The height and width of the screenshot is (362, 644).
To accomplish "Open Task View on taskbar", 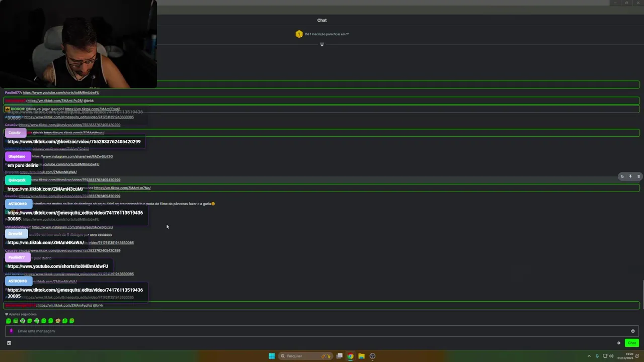I will coord(340,356).
